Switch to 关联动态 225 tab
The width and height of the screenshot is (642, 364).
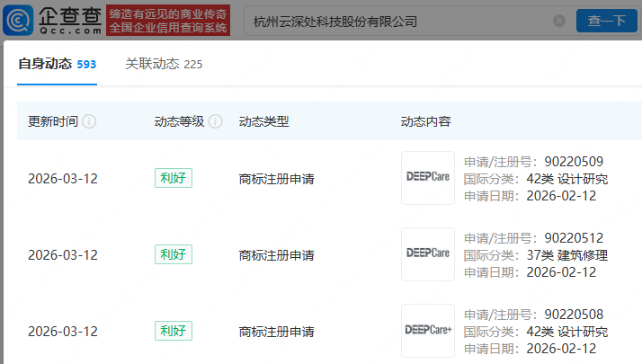click(164, 64)
